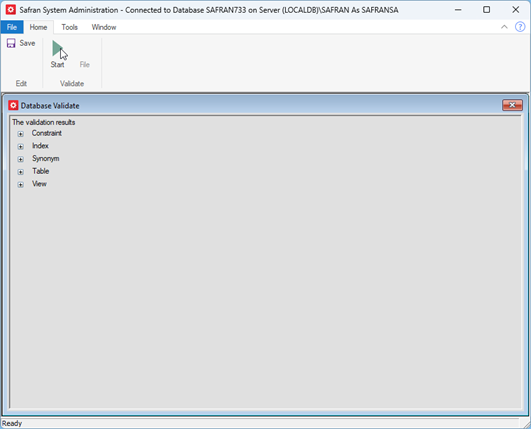Expand the Constraint tree node
This screenshot has width=531, height=429.
[x=21, y=134]
